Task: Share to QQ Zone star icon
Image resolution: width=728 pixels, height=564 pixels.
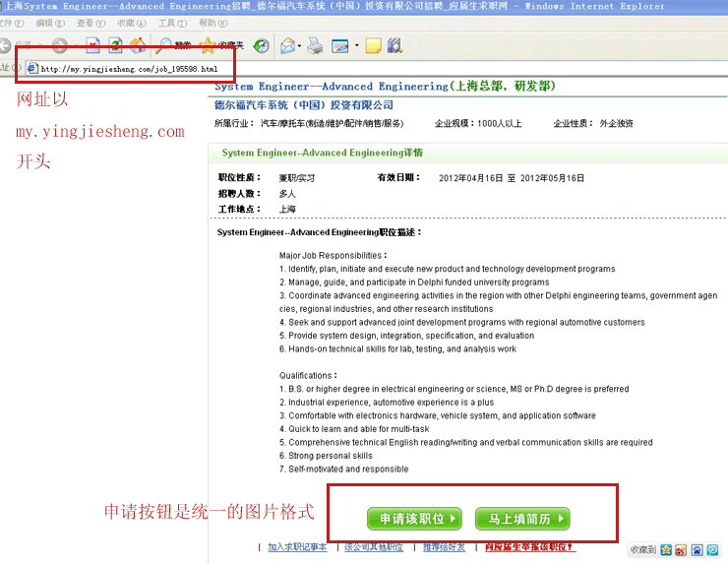Action: [x=666, y=550]
